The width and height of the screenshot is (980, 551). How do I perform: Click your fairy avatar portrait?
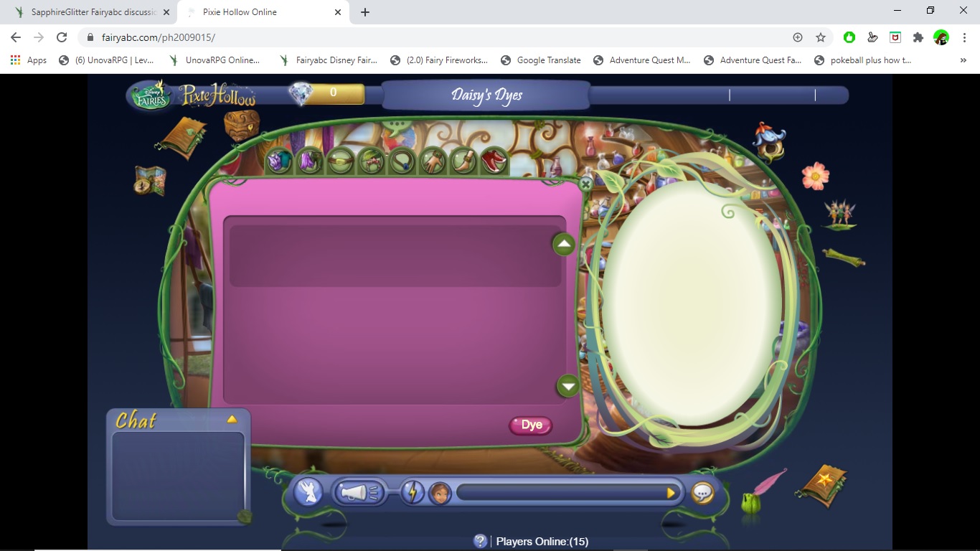pos(440,493)
